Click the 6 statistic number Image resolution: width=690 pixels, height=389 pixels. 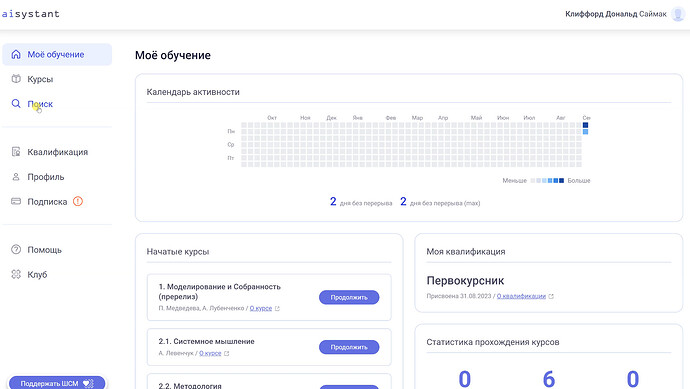coord(549,379)
